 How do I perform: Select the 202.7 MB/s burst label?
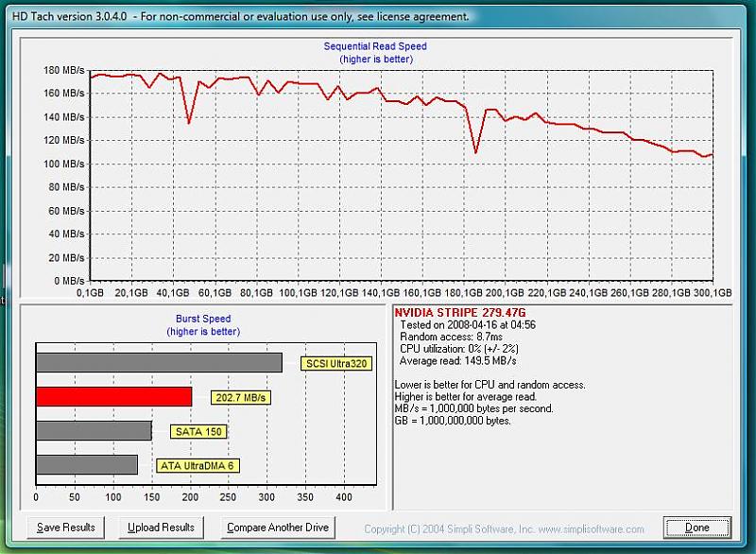(241, 398)
